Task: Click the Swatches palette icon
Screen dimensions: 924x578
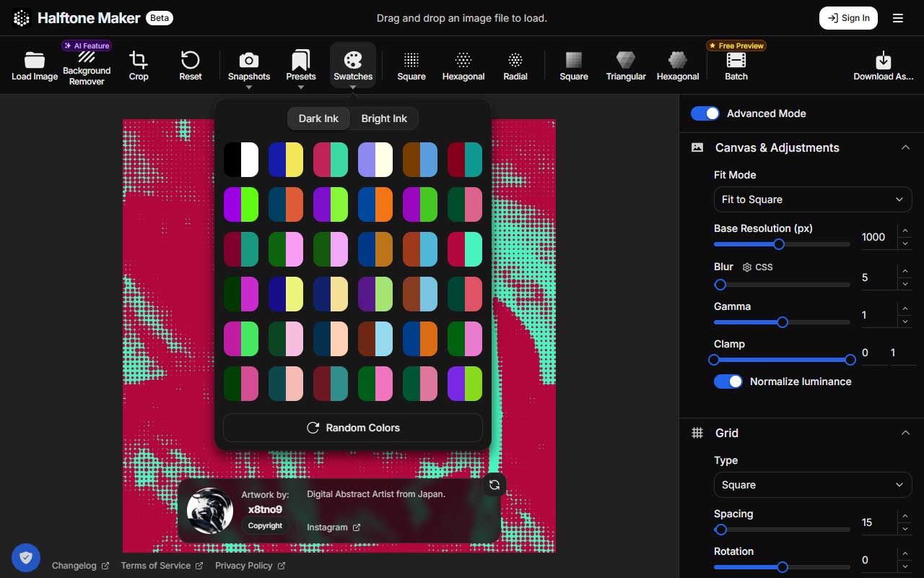Action: point(353,60)
